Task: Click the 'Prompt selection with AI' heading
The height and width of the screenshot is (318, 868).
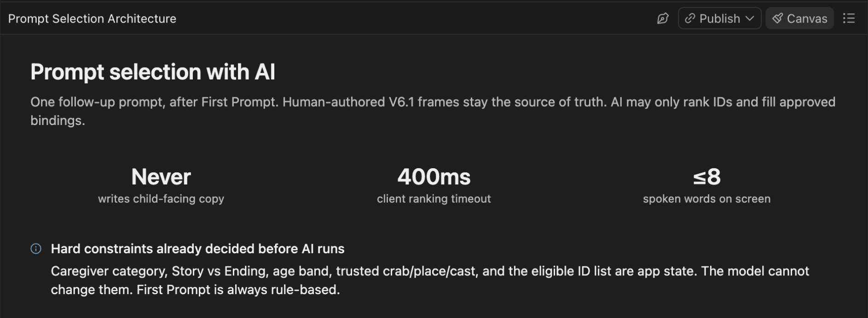Action: click(x=153, y=72)
